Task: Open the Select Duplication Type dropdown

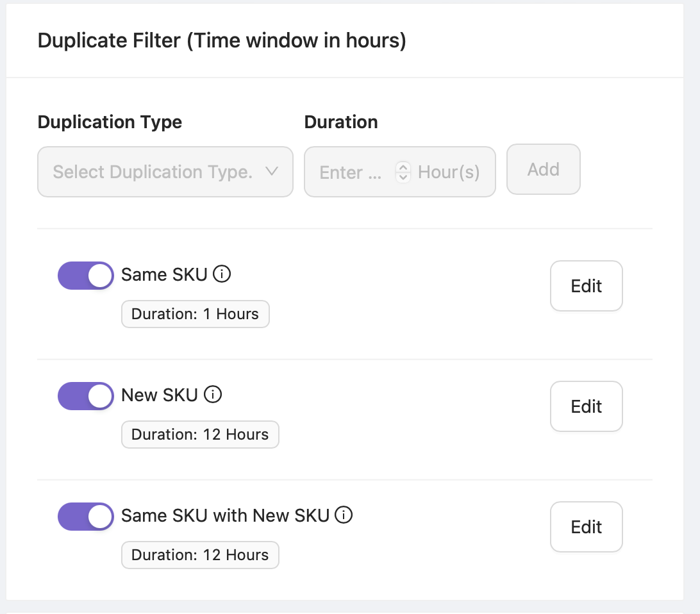Action: 165,172
